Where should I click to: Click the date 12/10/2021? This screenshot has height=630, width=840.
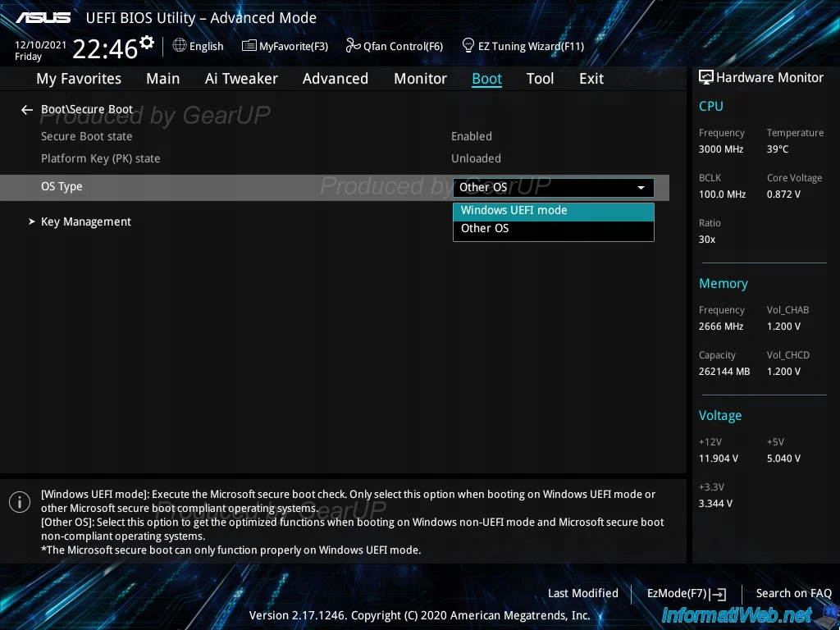coord(40,46)
